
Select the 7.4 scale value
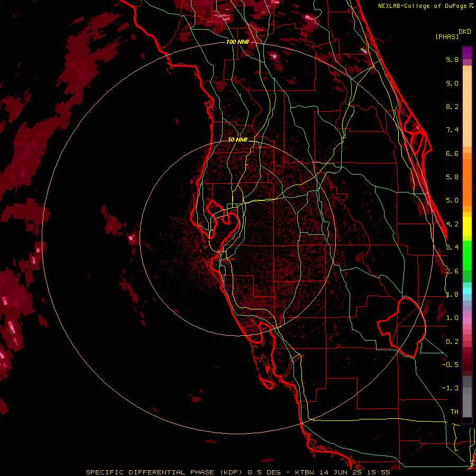452,130
